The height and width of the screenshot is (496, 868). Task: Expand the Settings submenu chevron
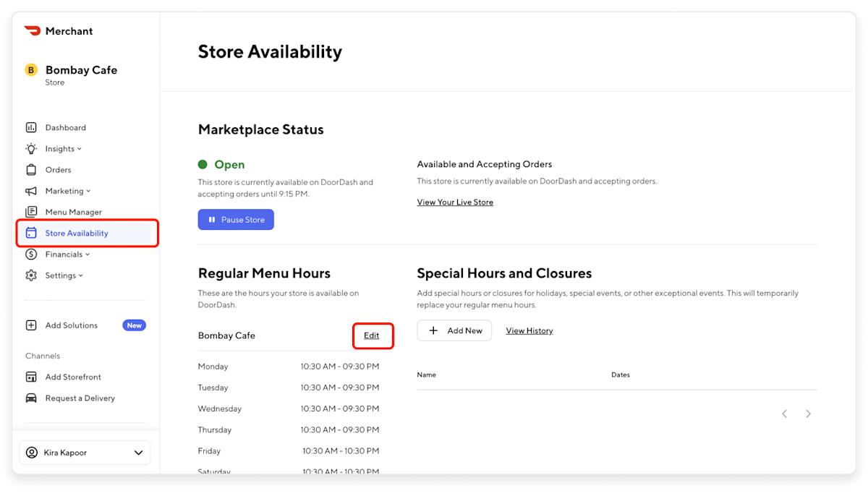[81, 275]
